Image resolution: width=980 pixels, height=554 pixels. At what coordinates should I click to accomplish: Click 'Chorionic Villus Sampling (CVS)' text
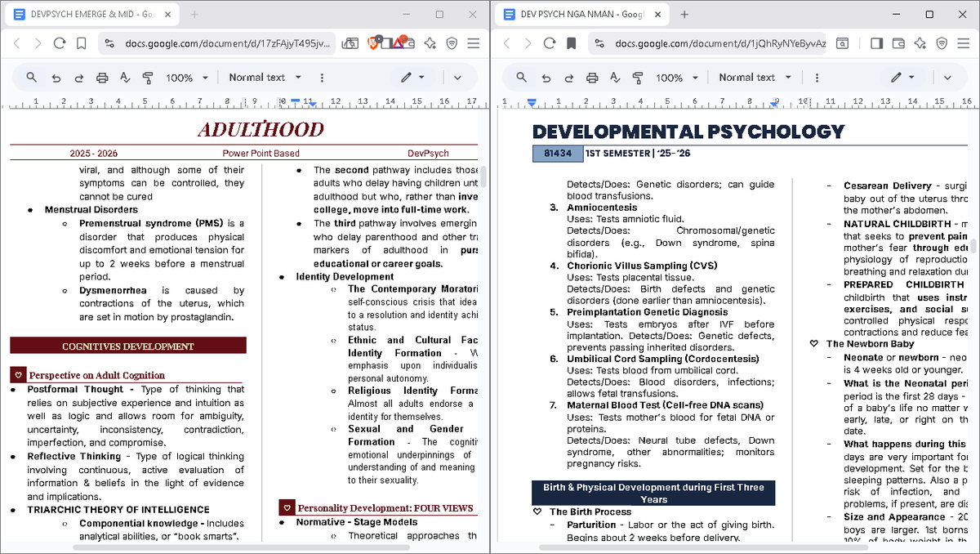[643, 266]
